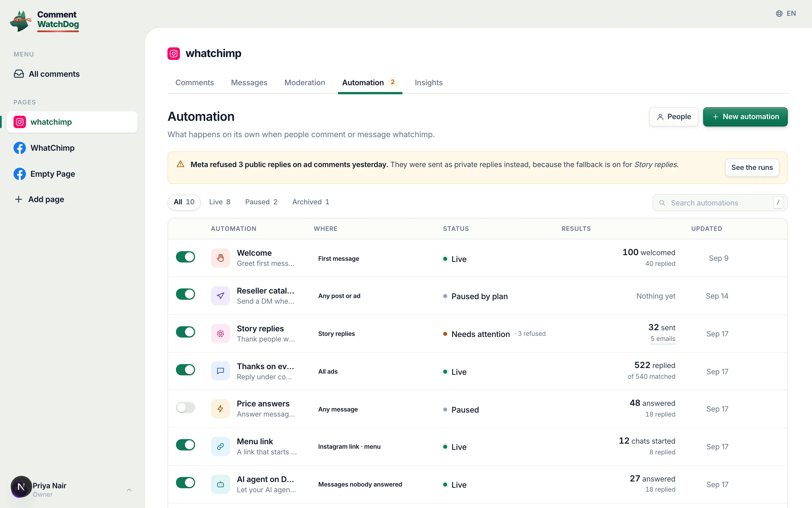
Task: Click the AI agent robot icon
Action: point(220,484)
